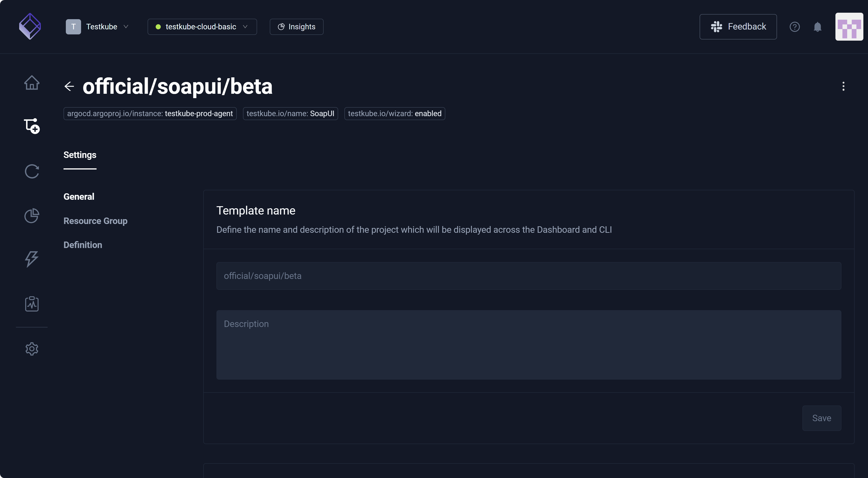Open the clipboard status pages sidebar icon
This screenshot has height=478, width=868.
[x=32, y=304]
